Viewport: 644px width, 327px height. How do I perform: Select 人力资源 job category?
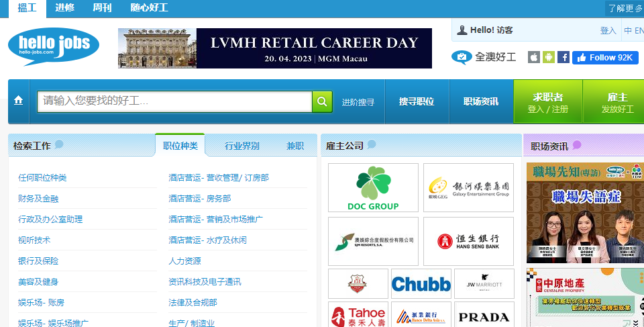click(184, 261)
